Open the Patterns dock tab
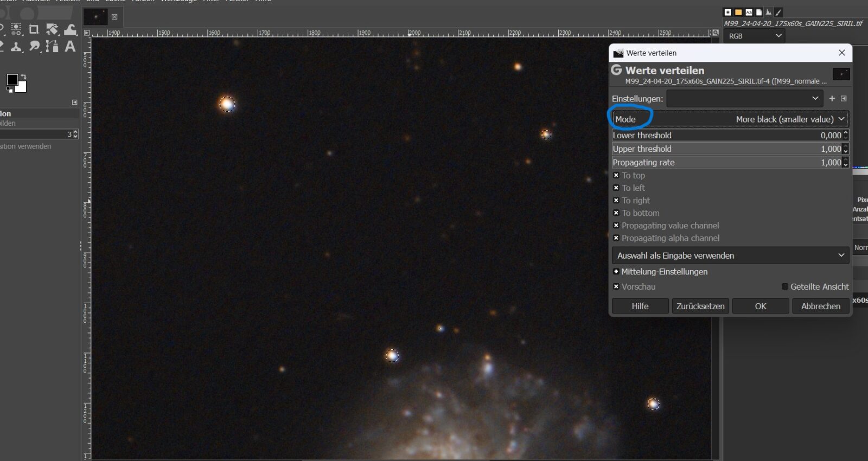Screen dimensions: 868x461 pyautogui.click(x=738, y=12)
